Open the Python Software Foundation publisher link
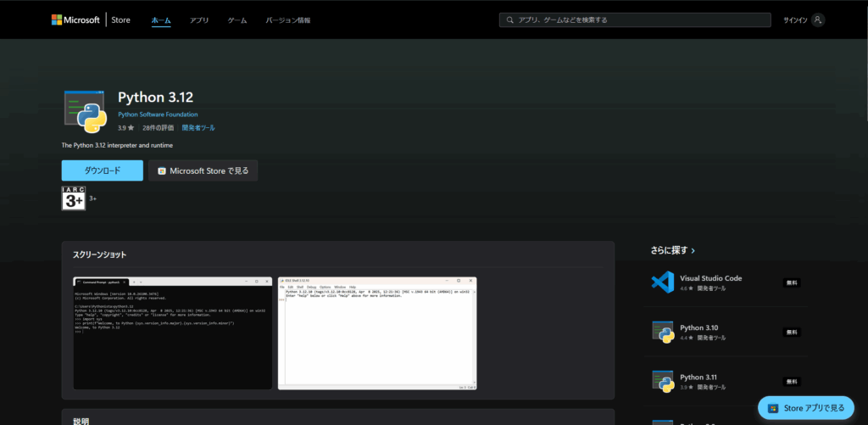 point(158,115)
